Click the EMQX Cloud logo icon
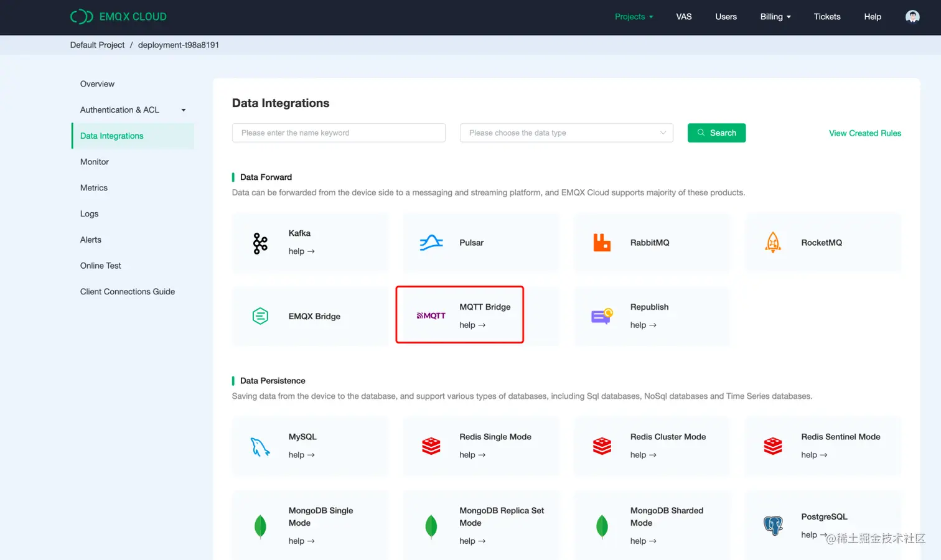The image size is (941, 560). point(82,17)
